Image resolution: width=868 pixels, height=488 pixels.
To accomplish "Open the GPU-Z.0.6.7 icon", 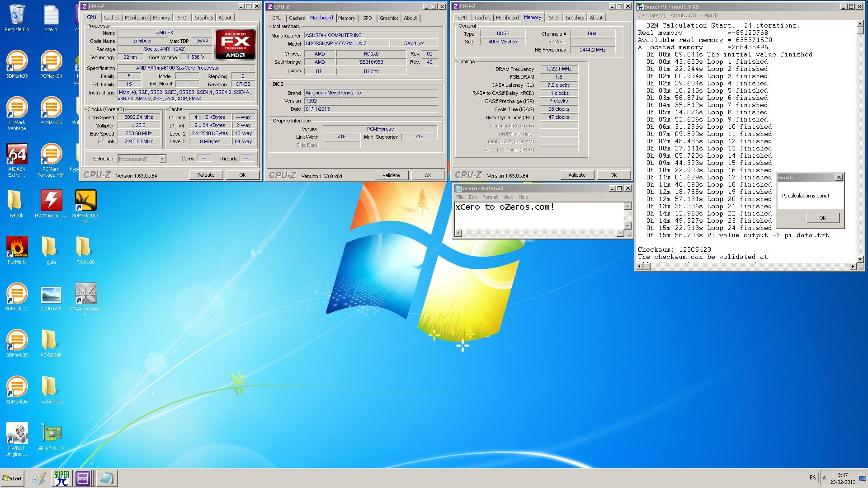I will tap(51, 437).
